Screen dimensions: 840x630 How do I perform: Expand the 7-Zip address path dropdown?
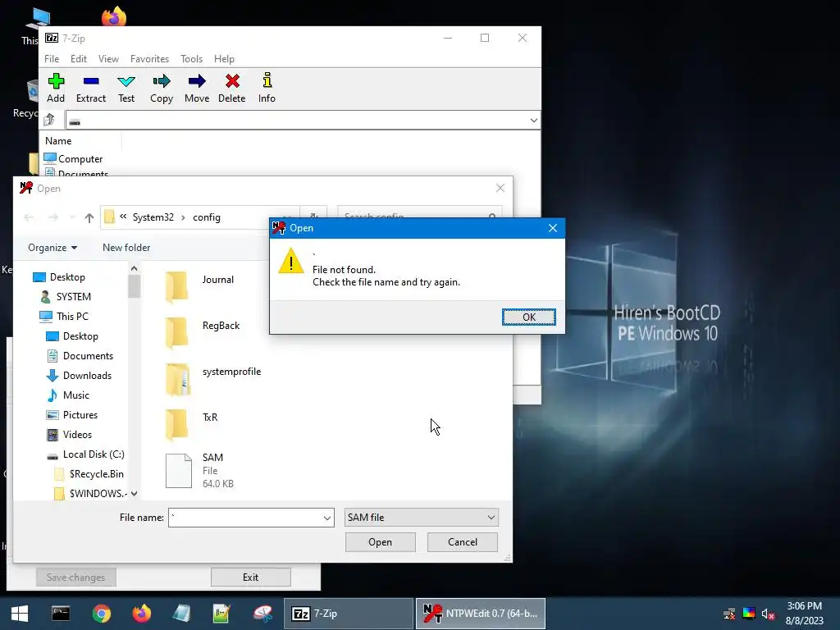(x=533, y=121)
